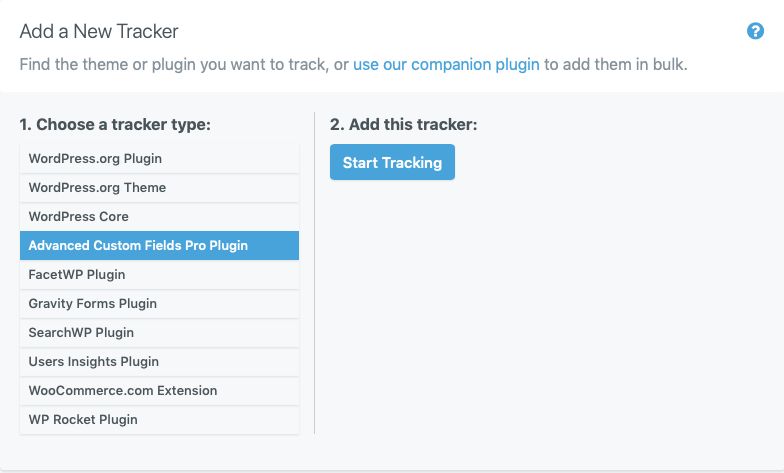
Task: Choose WooCommerce.com Extension tracker type
Action: point(160,390)
